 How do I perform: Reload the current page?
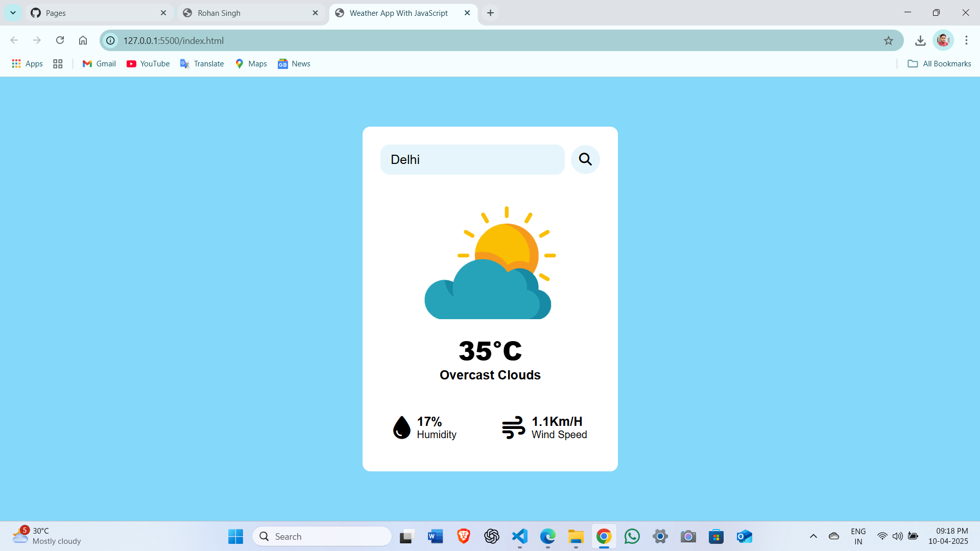pos(60,40)
